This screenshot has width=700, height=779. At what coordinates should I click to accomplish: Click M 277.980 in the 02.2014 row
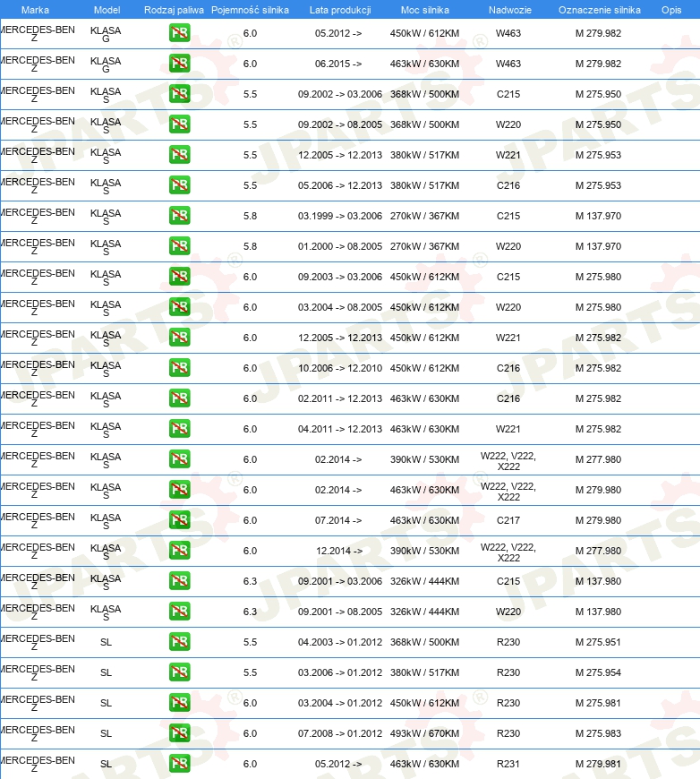[598, 459]
